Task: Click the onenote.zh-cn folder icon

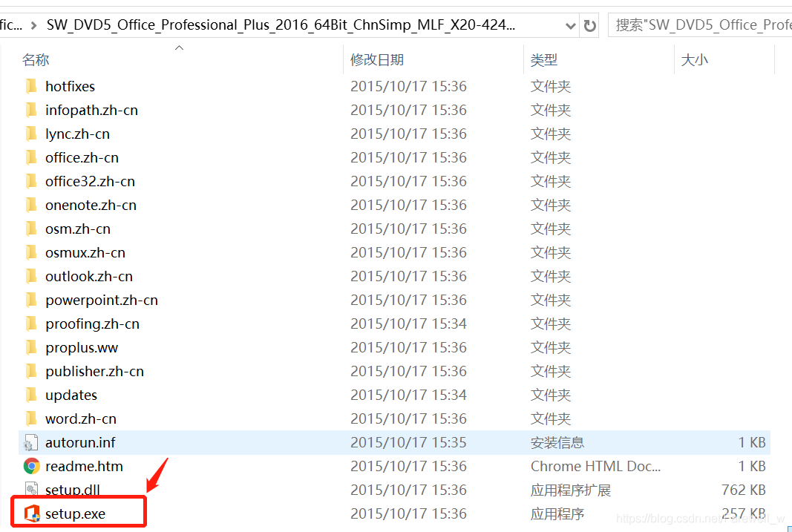Action: pyautogui.click(x=31, y=205)
